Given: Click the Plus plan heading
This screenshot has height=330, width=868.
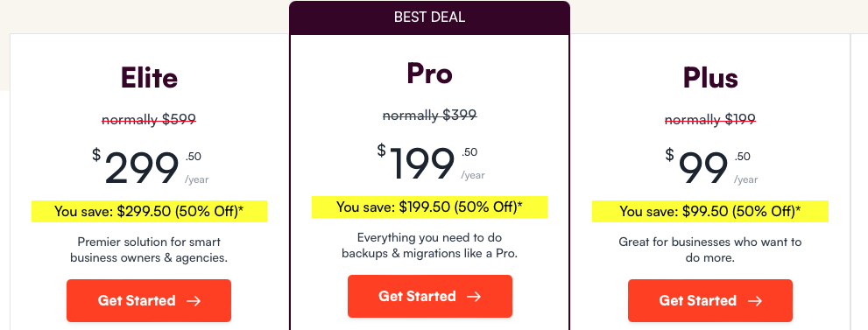Looking at the screenshot, I should 710,78.
